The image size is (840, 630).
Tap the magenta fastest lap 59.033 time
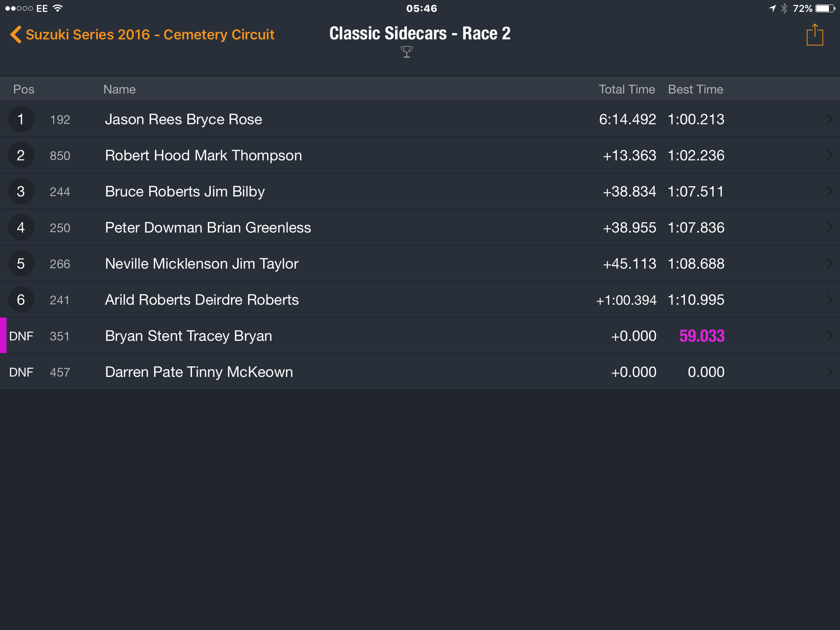tap(702, 336)
